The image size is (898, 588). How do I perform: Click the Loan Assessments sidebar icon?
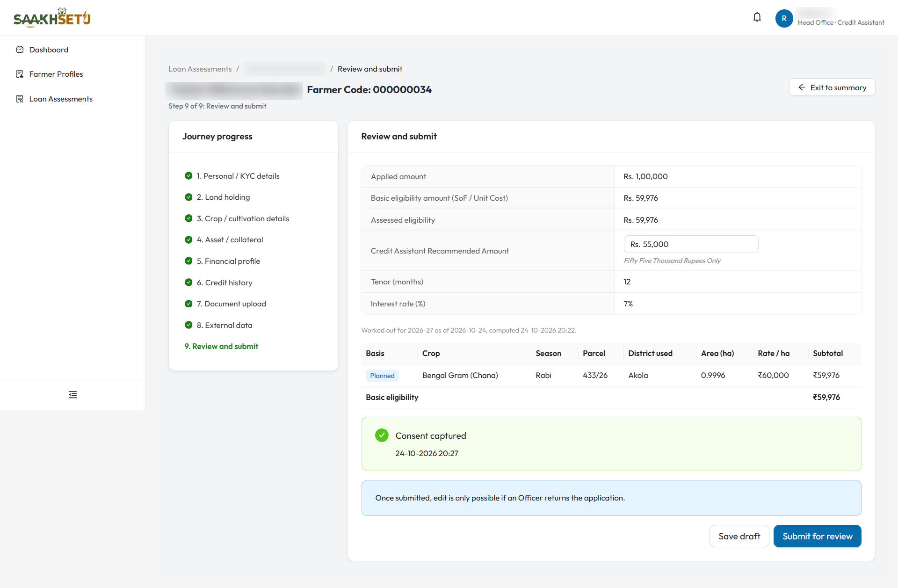[20, 99]
